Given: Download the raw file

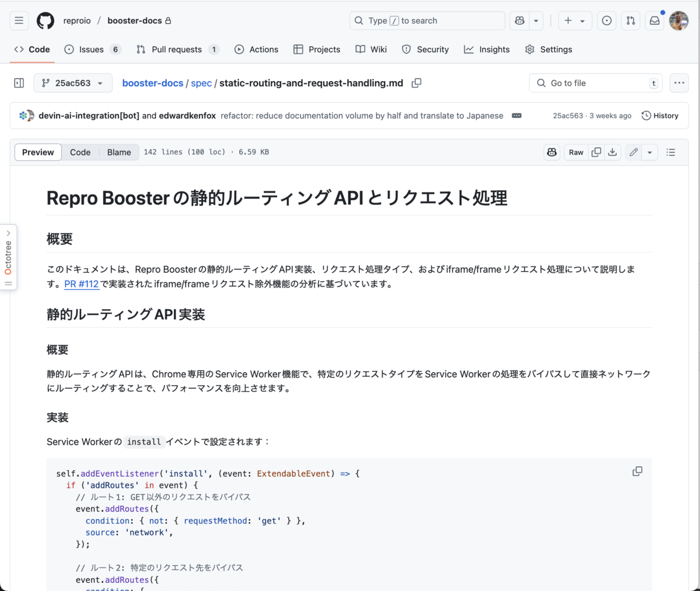Looking at the screenshot, I should (612, 152).
